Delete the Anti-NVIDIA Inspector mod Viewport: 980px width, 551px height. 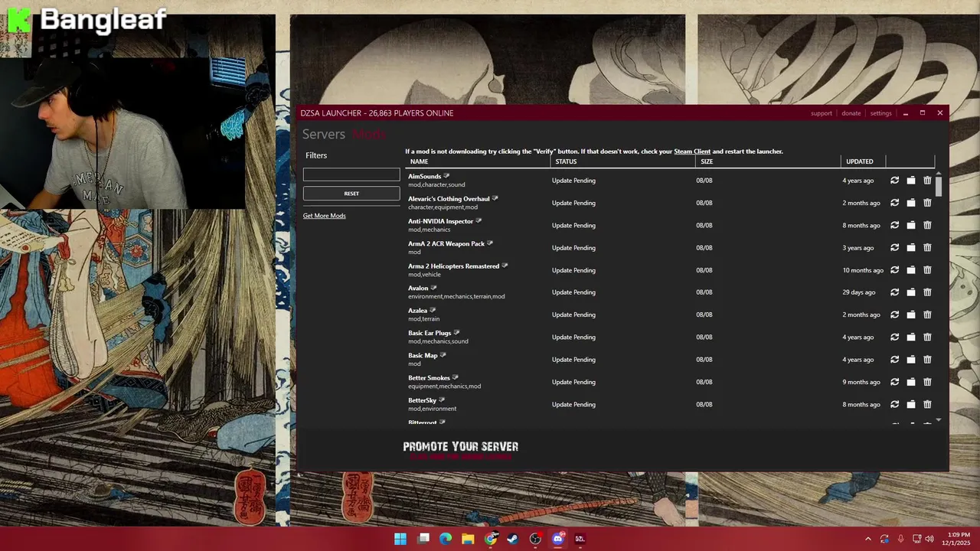927,226
